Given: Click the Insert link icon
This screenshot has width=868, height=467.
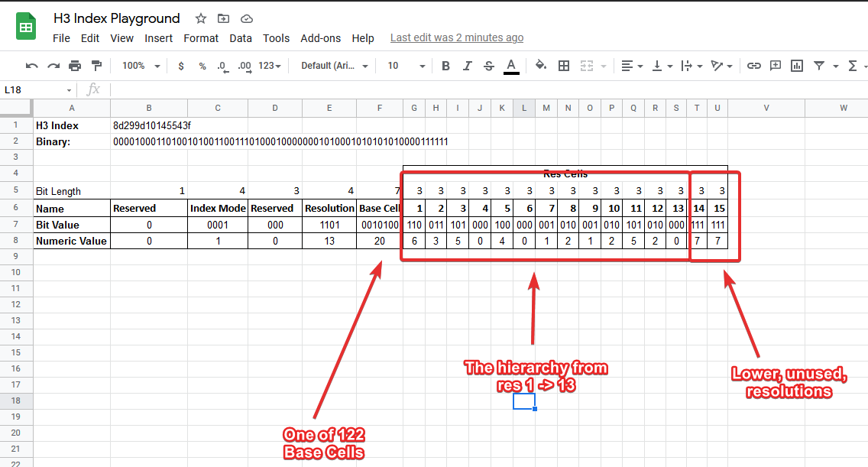Looking at the screenshot, I should 753,66.
